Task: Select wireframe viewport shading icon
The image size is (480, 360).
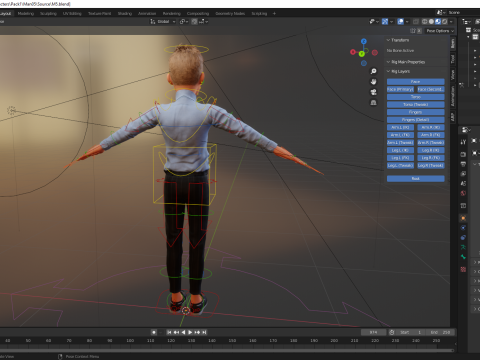Action: coord(425,21)
